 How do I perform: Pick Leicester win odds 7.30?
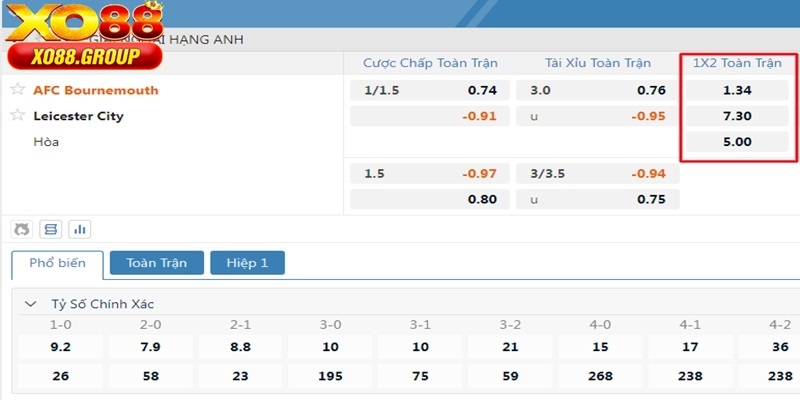coord(737,116)
